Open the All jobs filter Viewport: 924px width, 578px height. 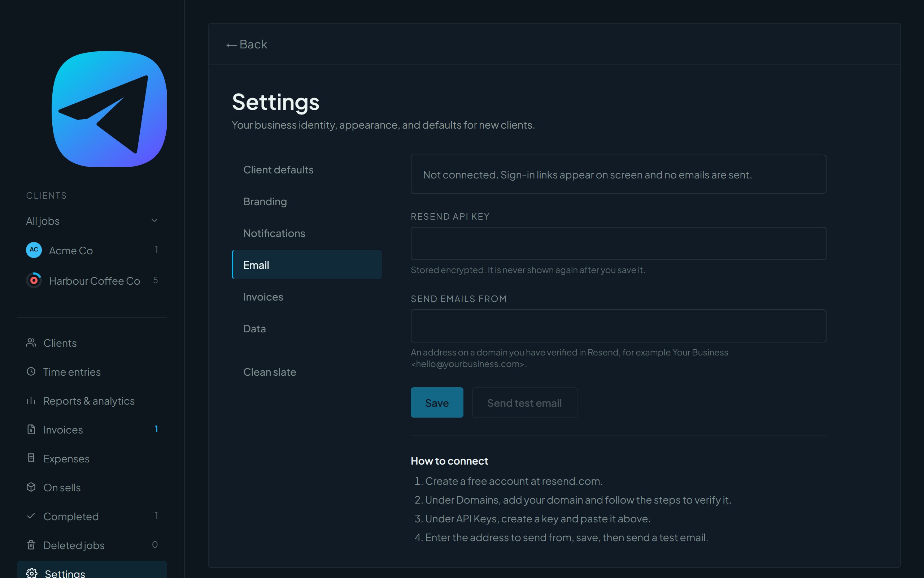pyautogui.click(x=92, y=221)
